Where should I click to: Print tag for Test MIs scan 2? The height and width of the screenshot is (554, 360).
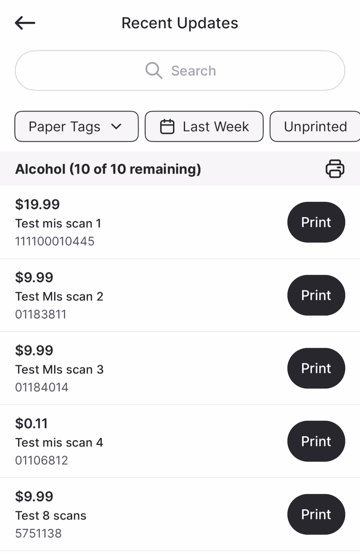[316, 295]
